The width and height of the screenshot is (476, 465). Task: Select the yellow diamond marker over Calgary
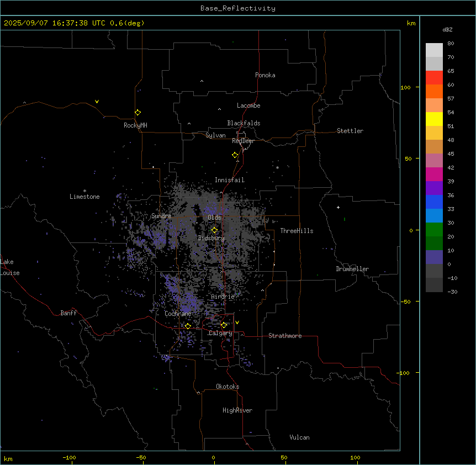[224, 325]
